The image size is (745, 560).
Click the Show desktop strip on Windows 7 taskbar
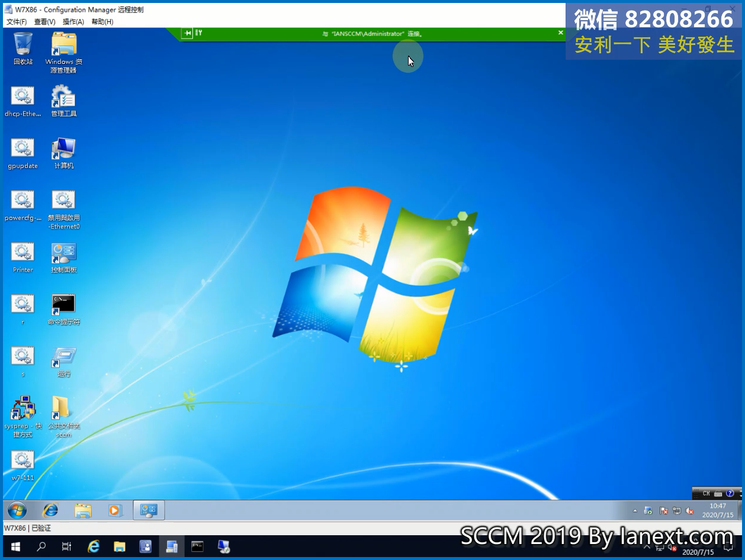tap(739, 510)
